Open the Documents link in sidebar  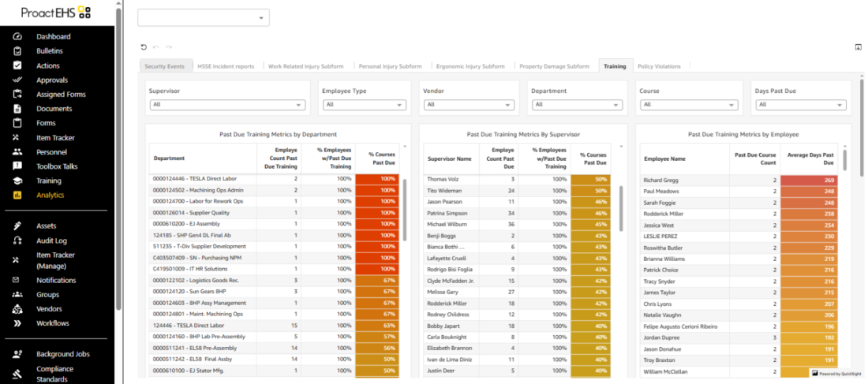[54, 109]
